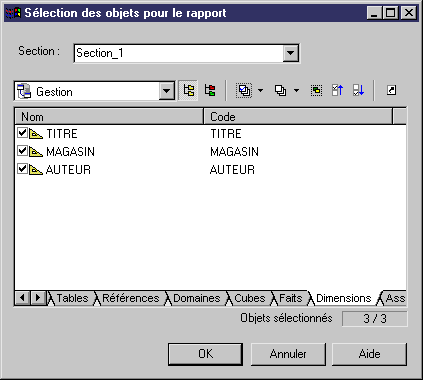The image size is (423, 380).
Task: Uncheck the AUTEUR dimension checkbox
Action: click(x=22, y=169)
